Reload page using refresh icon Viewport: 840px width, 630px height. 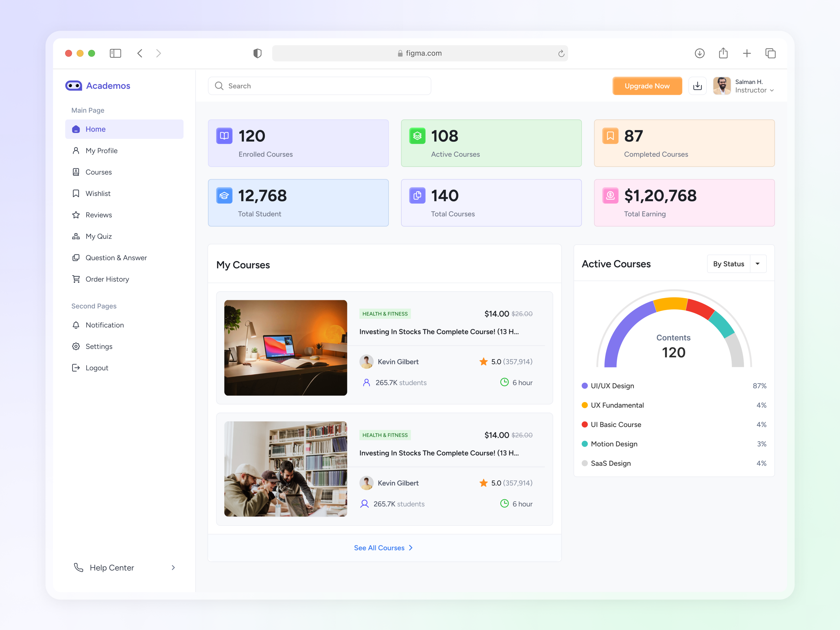click(x=561, y=54)
